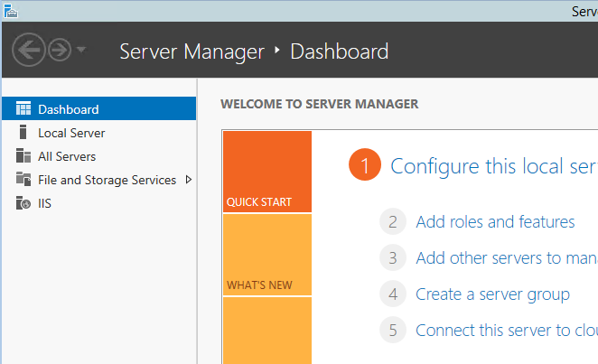The image size is (598, 364).
Task: Click Dashboard in the breadcrumb header
Action: coord(340,51)
